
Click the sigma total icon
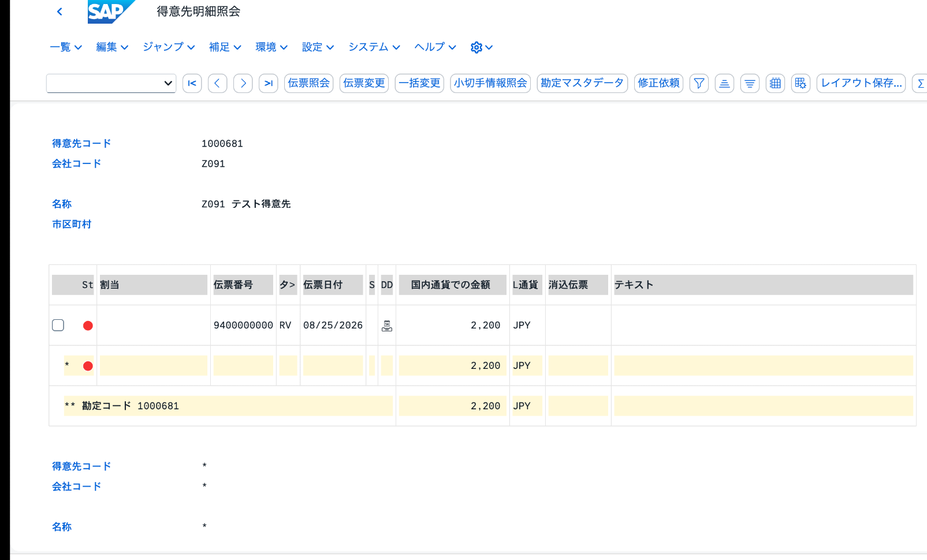click(920, 83)
